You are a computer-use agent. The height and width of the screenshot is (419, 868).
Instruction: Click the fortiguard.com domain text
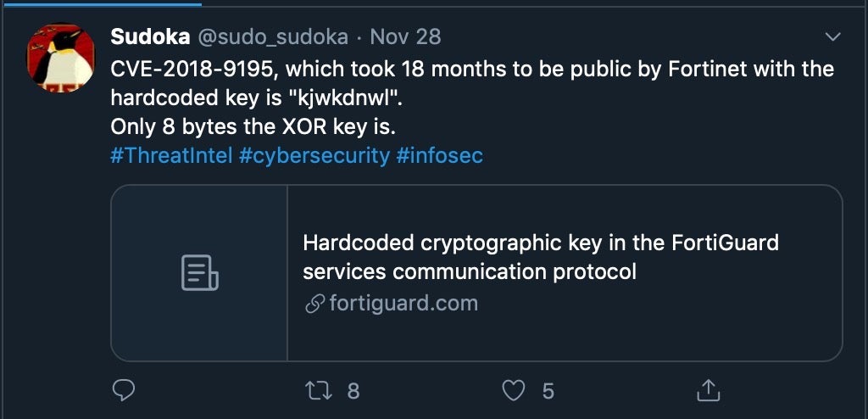[403, 304]
